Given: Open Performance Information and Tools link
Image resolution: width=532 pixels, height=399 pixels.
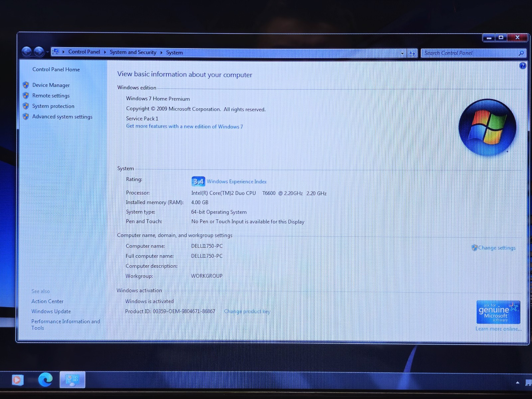Looking at the screenshot, I should pos(66,325).
